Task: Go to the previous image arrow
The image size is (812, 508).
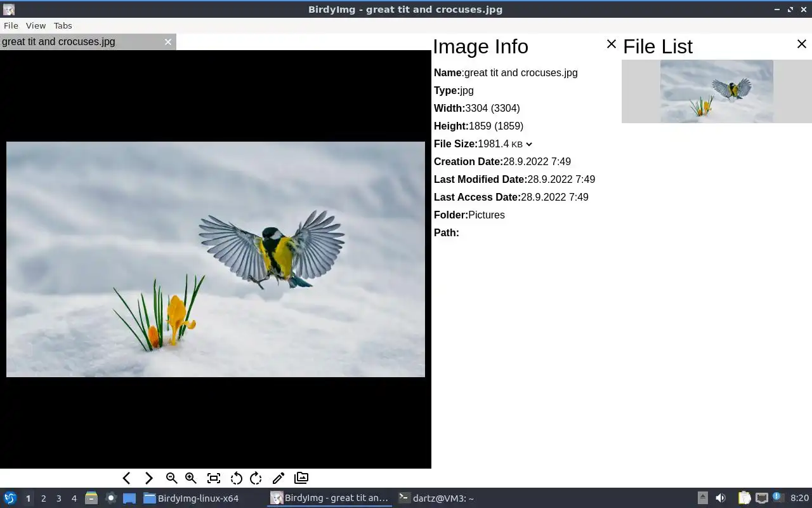Action: 126,478
